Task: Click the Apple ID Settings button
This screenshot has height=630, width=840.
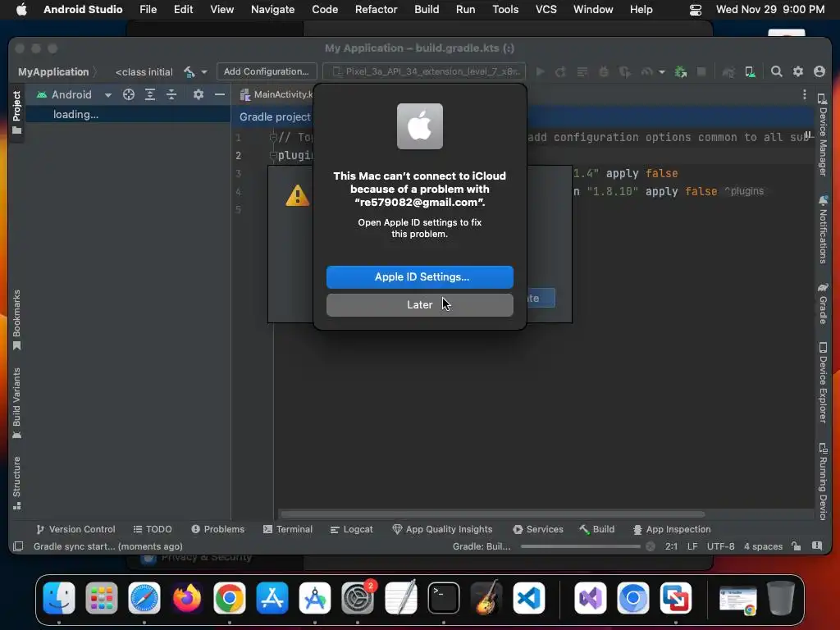Action: [420, 277]
